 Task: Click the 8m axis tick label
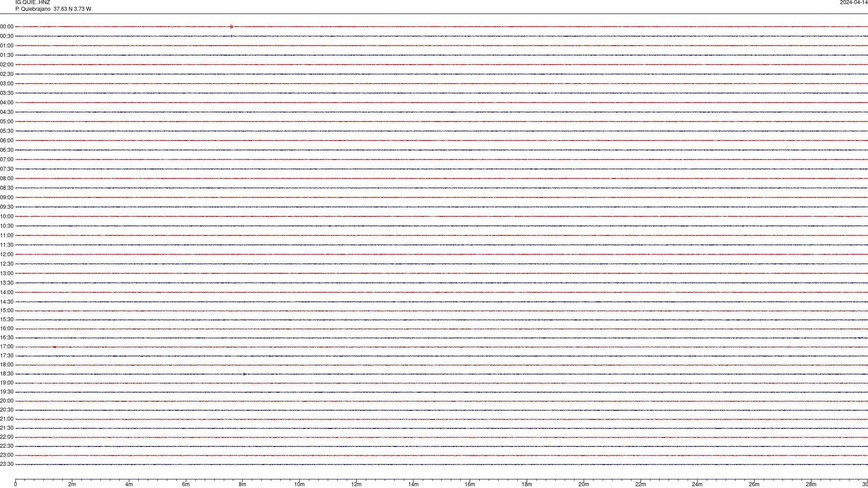[x=243, y=484]
